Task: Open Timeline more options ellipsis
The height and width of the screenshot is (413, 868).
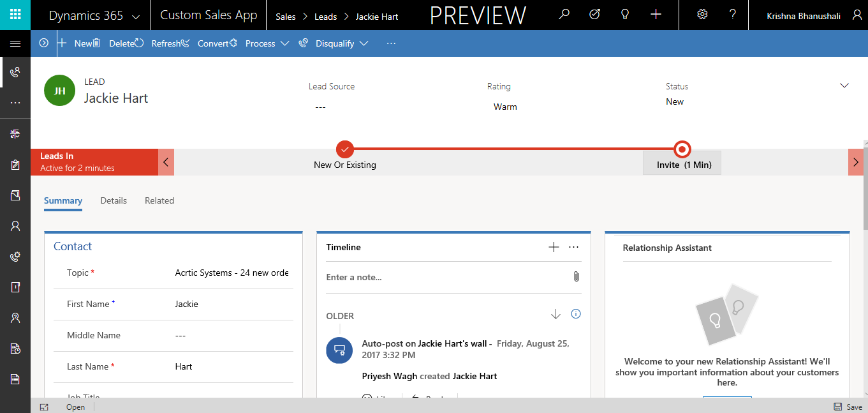Action: pos(573,247)
